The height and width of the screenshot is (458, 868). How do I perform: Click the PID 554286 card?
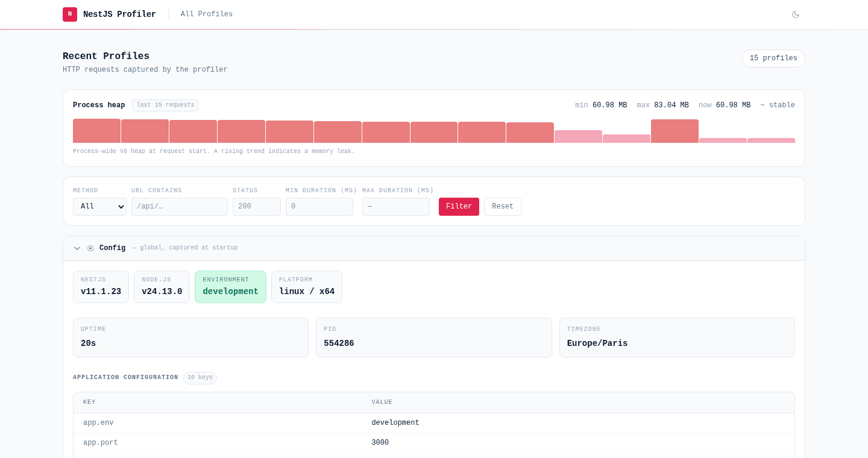point(434,337)
